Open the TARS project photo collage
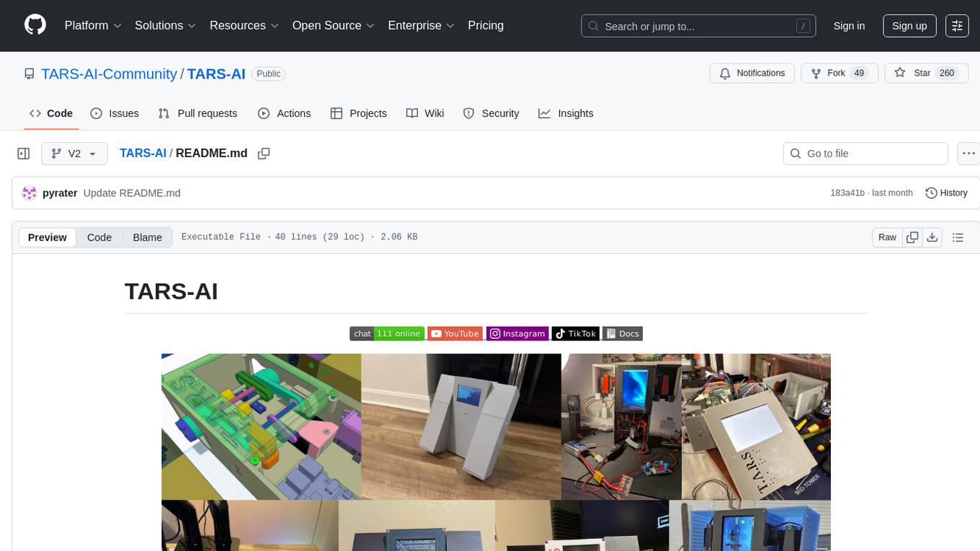 click(496, 452)
